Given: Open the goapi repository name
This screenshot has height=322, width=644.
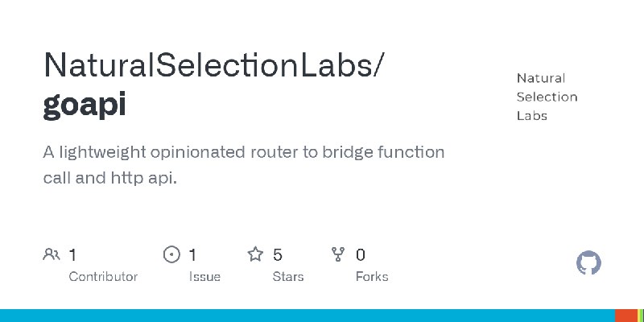Looking at the screenshot, I should pyautogui.click(x=85, y=105).
